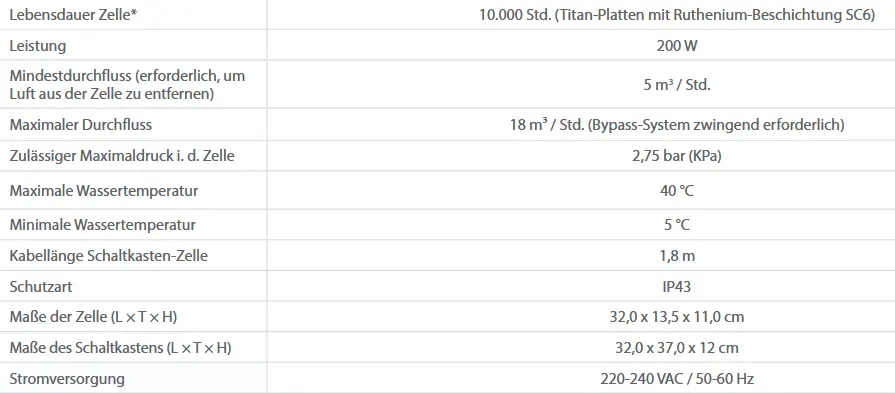Select the '2,75 bar (KPa)' value

coord(676,156)
